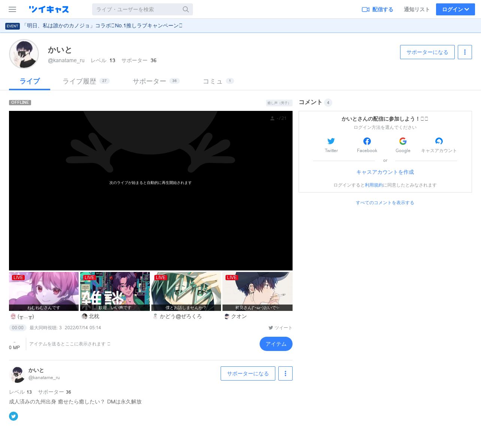
Task: Open the 歓迎 いい声です live thumbnail
Action: (115, 291)
